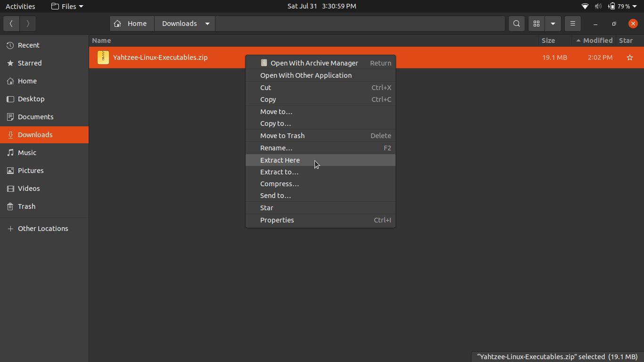Image resolution: width=644 pixels, height=362 pixels.
Task: Sort by the Star column header
Action: click(x=629, y=41)
